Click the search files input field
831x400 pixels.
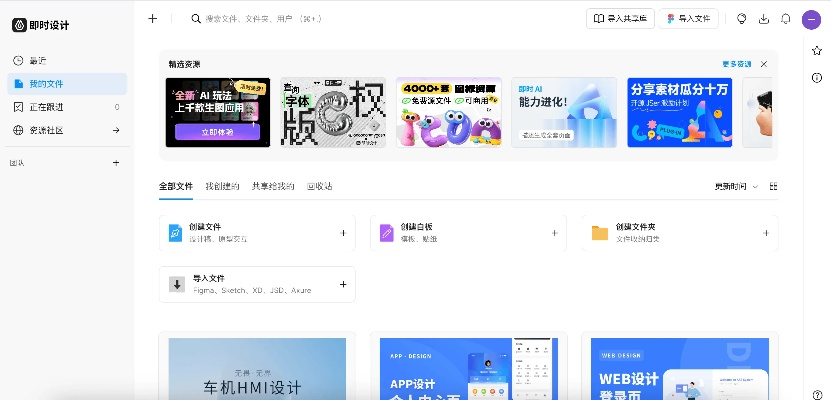pyautogui.click(x=380, y=18)
